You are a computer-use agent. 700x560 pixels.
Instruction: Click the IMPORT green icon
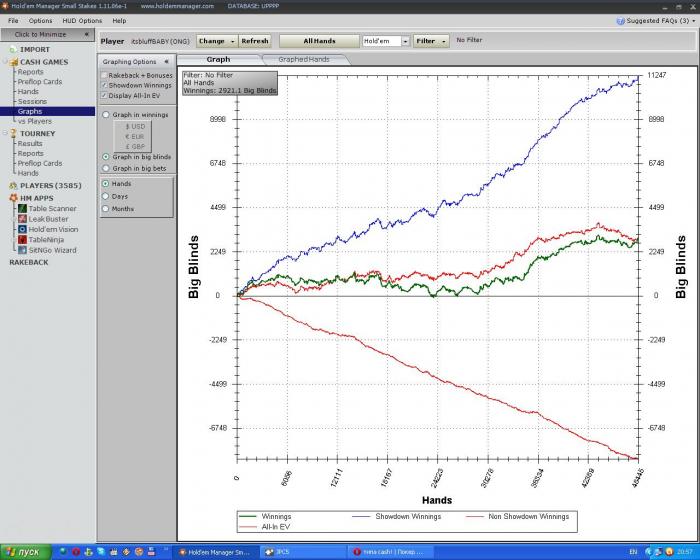coord(13,49)
